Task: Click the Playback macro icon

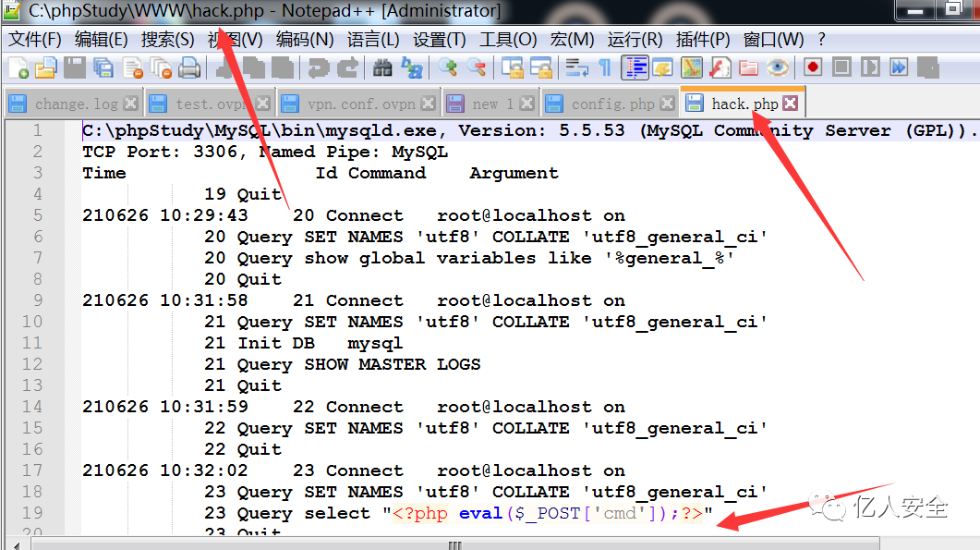Action: pyautogui.click(x=870, y=67)
